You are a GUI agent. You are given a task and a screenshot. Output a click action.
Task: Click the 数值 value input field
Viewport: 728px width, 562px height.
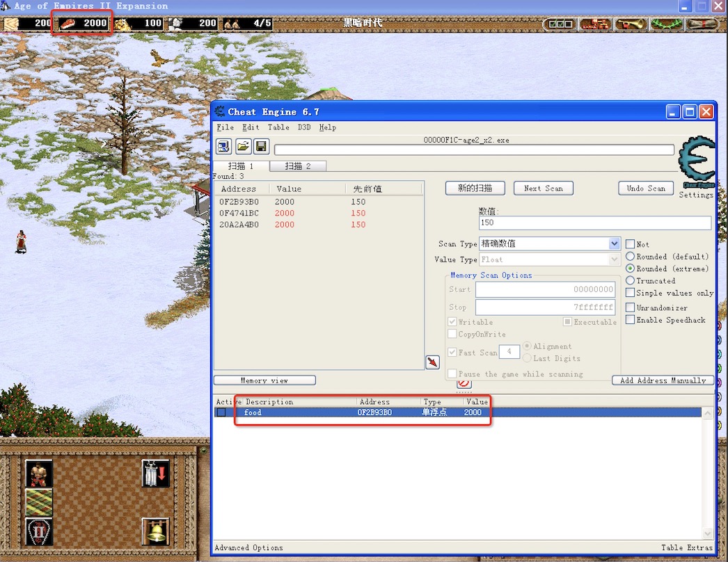pyautogui.click(x=595, y=223)
